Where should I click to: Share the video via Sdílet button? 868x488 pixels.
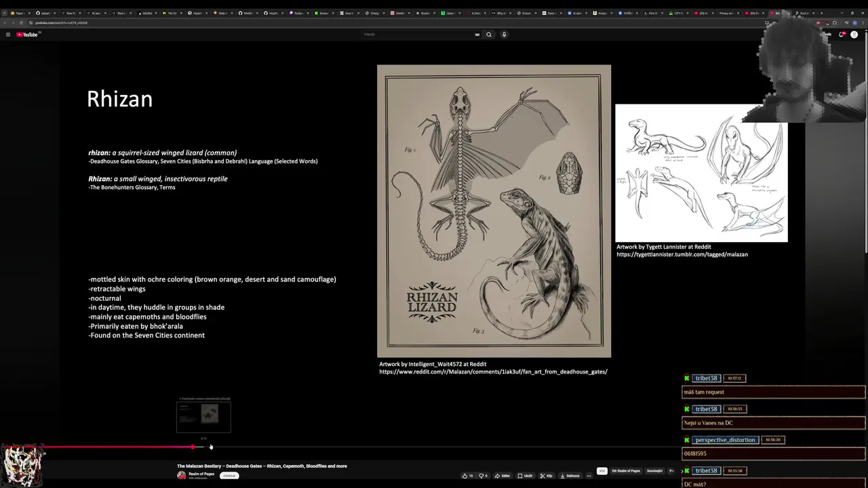(502, 476)
